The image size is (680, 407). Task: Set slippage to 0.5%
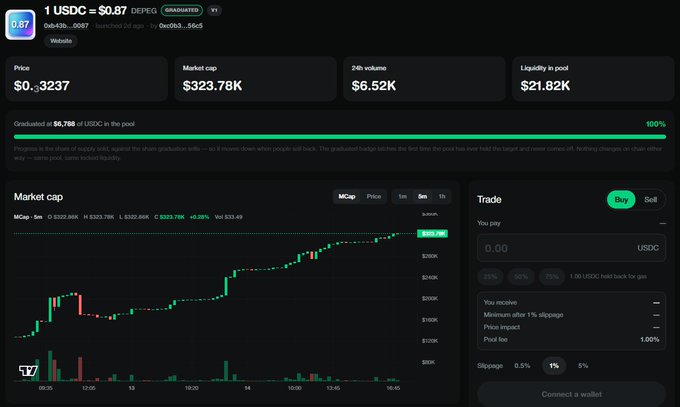pos(522,366)
